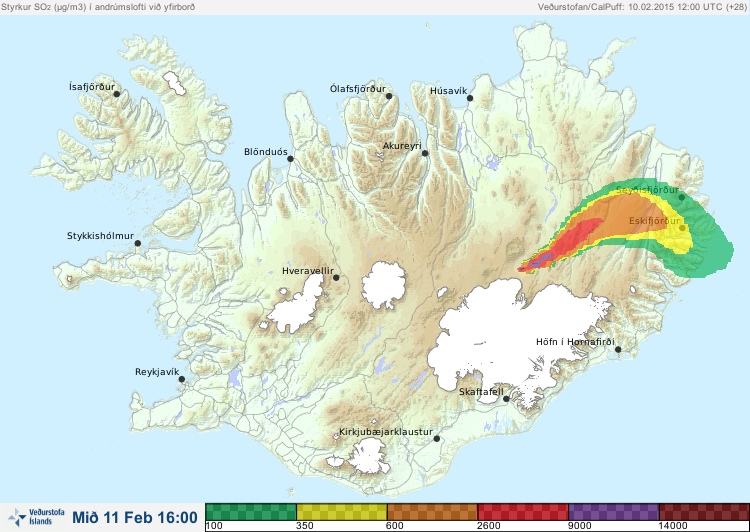Select the Húsavík marker dot

[x=470, y=98]
